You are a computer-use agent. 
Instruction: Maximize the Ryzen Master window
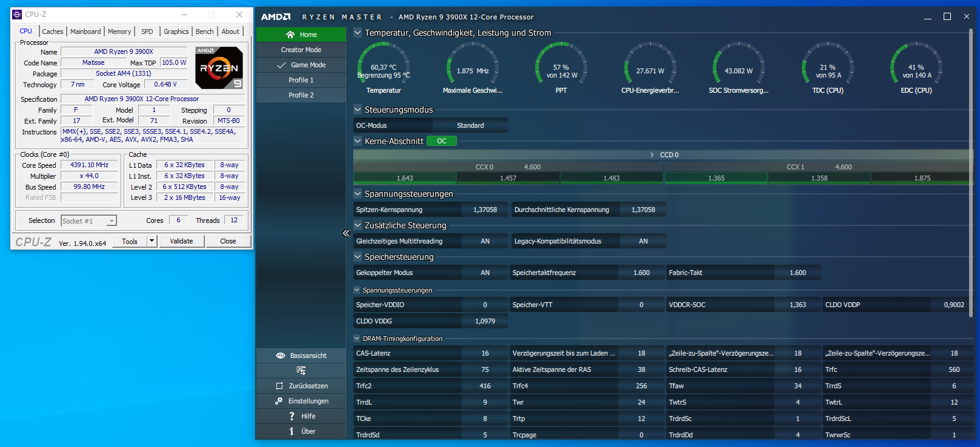[947, 16]
